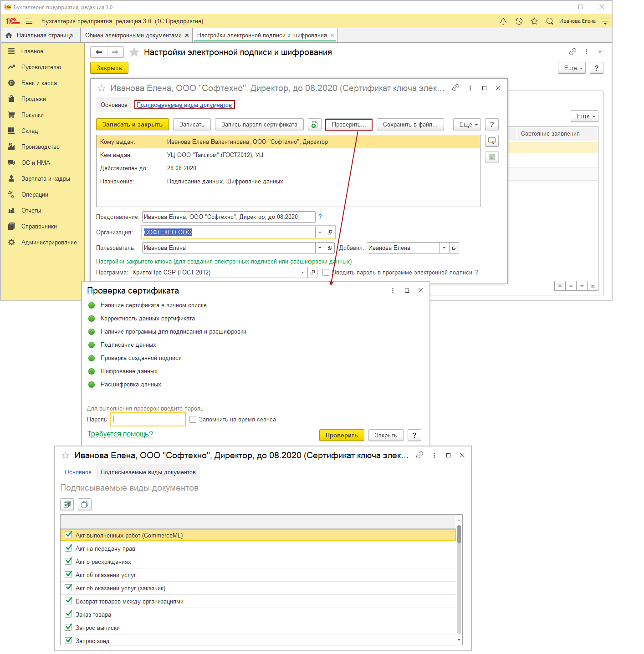Uncheck Акт на передачу прав
Image resolution: width=644 pixels, height=654 pixels.
[68, 548]
